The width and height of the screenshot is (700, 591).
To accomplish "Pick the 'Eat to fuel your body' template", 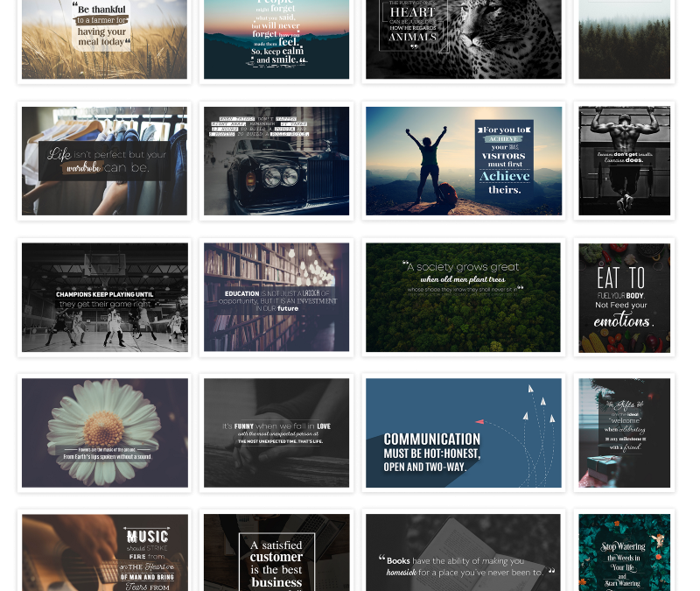I will click(x=624, y=298).
